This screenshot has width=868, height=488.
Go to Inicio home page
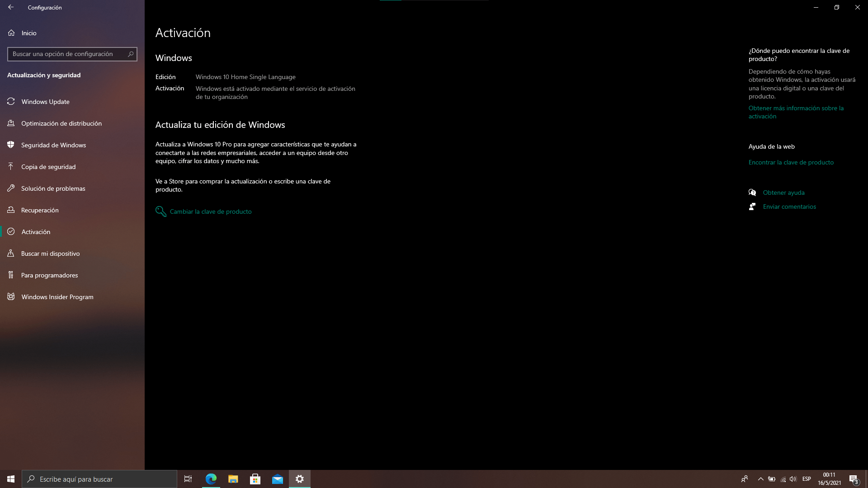tap(28, 33)
